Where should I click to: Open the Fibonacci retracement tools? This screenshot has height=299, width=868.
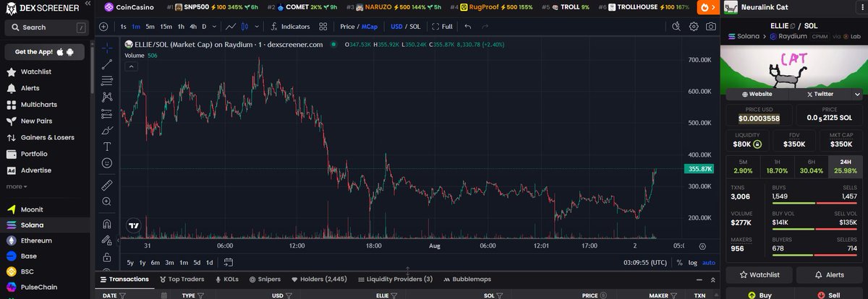[x=107, y=80]
